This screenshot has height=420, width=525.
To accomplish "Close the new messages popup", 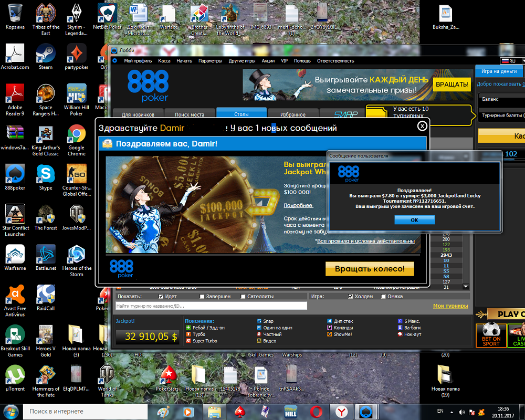I will (x=422, y=126).
